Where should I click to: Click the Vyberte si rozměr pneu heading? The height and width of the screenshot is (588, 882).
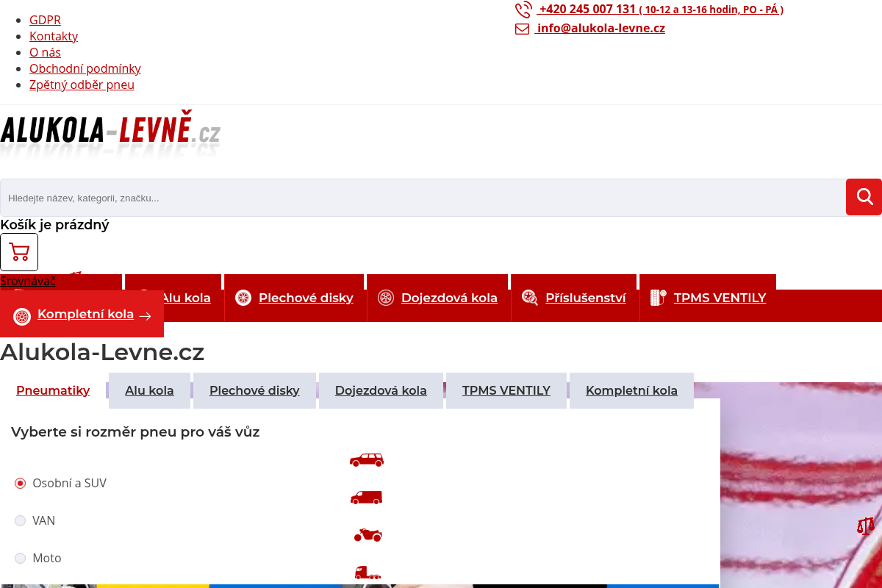pyautogui.click(x=135, y=431)
